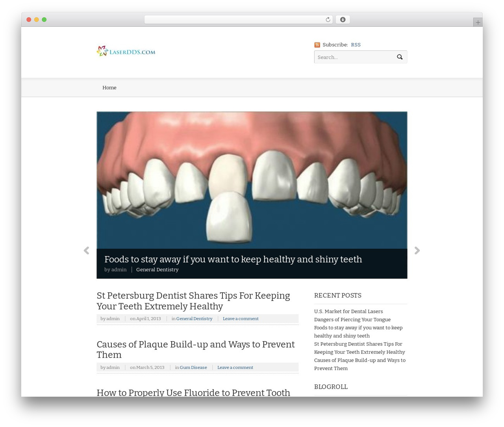Reload the page with refresh icon
The width and height of the screenshot is (504, 427).
tap(328, 20)
